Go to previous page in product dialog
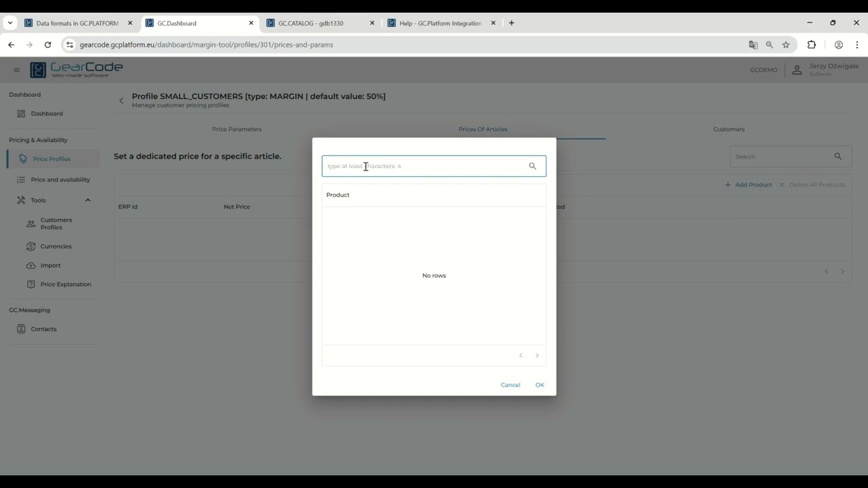 point(521,355)
